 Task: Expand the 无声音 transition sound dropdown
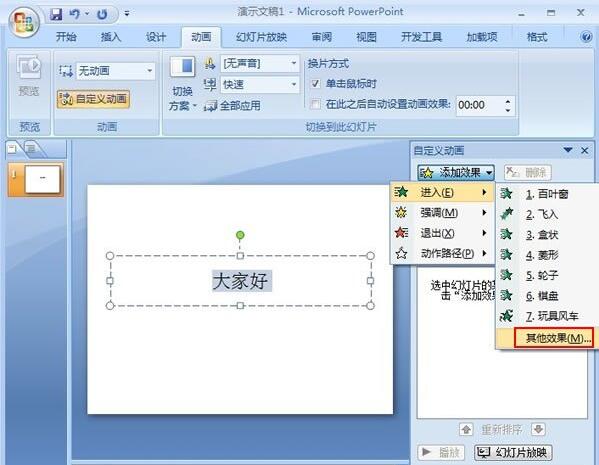293,63
